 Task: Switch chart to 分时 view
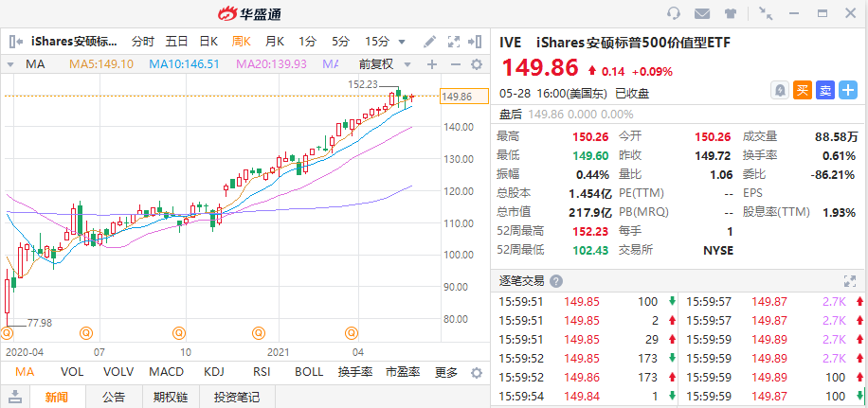coord(143,41)
